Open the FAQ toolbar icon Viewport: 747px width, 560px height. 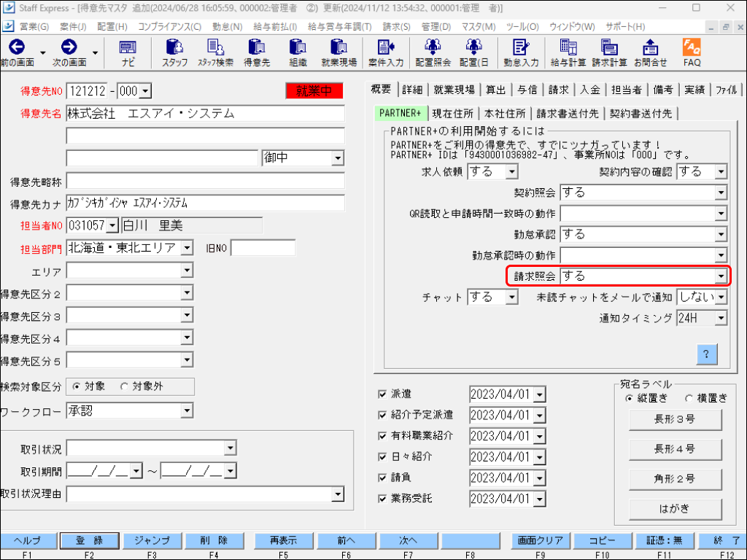[692, 52]
